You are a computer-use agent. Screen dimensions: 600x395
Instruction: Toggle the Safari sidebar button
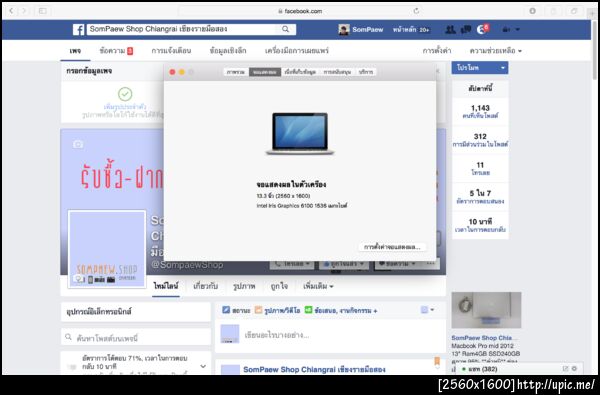tap(42, 11)
